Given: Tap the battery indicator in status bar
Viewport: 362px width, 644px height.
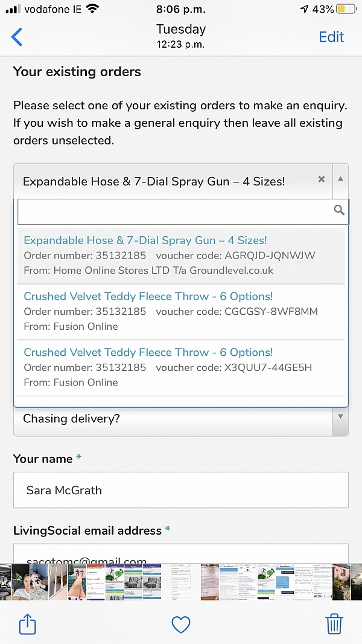Looking at the screenshot, I should pos(346,10).
